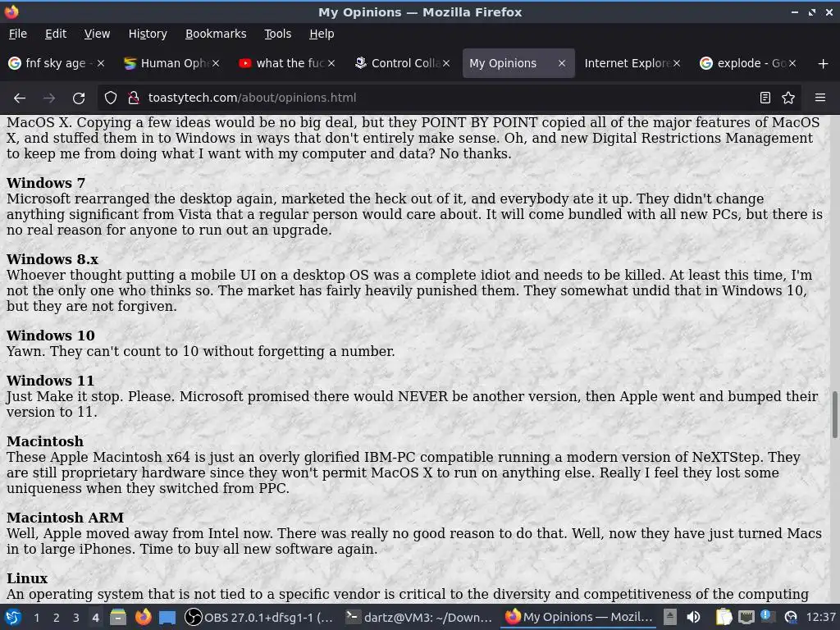Click the network connection tray icon

[746, 617]
